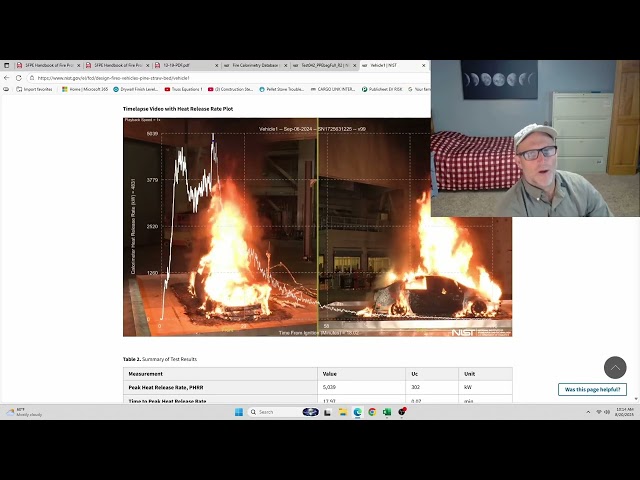Viewport: 640px width, 480px height.
Task: Reload the page with the refresh icon
Action: (x=19, y=78)
